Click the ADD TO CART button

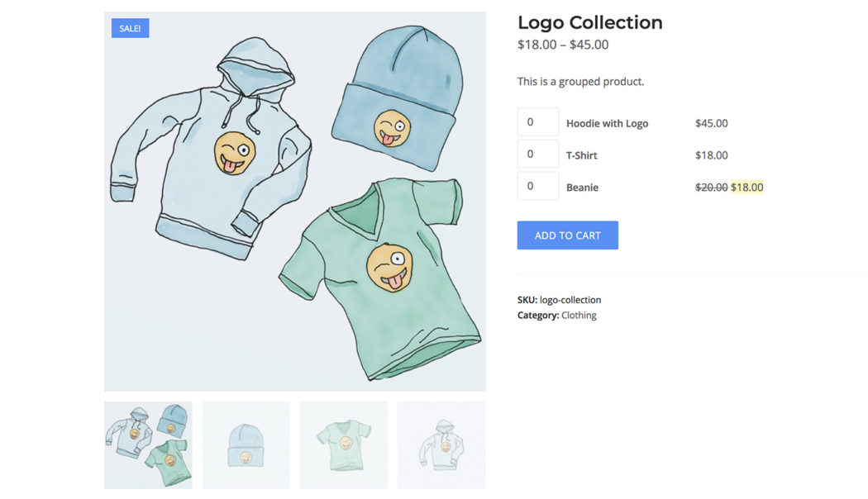point(567,235)
